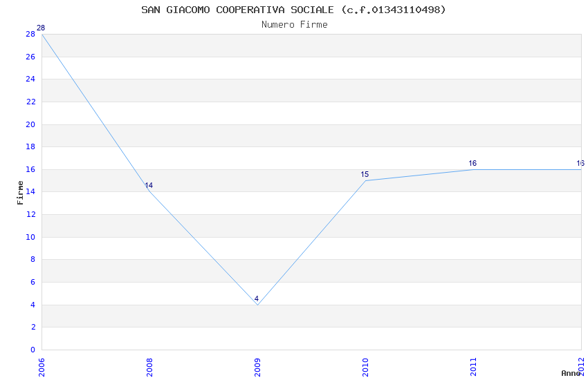The height and width of the screenshot is (380, 588).
Task: Click y-axis tick value 22
Action: click(x=30, y=102)
